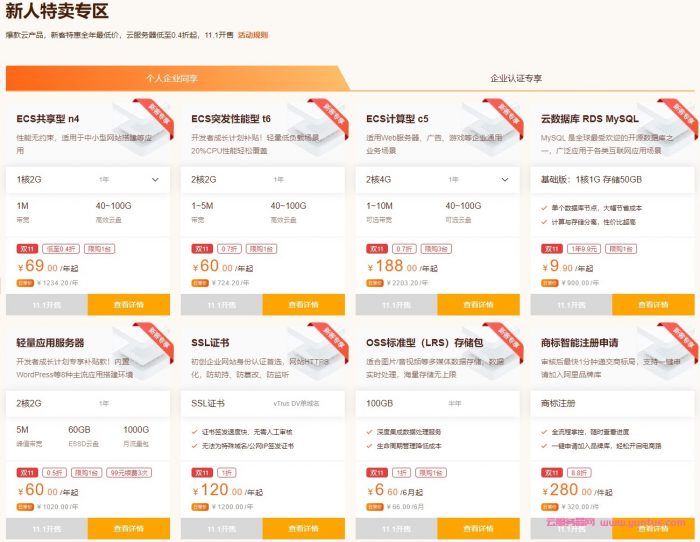
Task: Click 查看详情 for OSS标准型存储包
Action: coord(479,529)
